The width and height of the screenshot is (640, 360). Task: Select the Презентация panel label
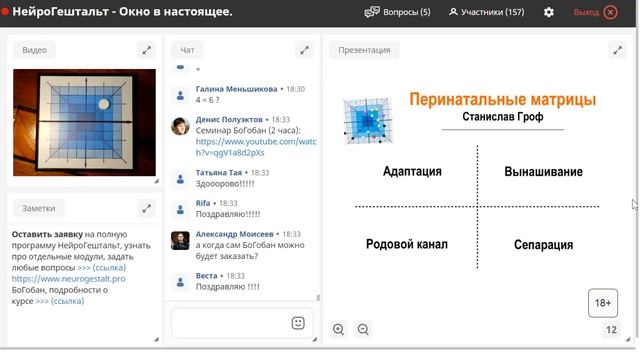(x=364, y=50)
